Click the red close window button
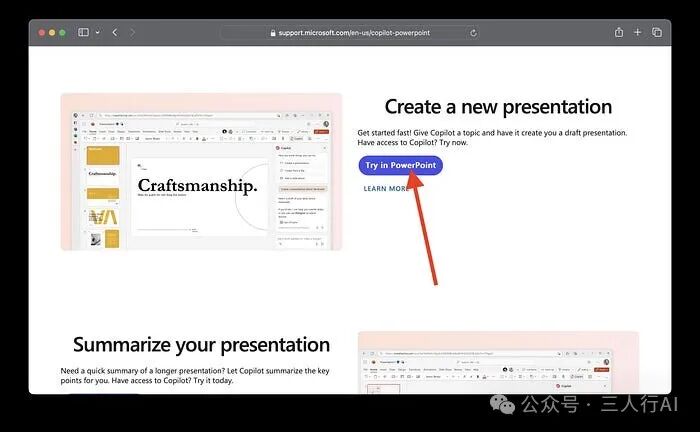 pyautogui.click(x=42, y=33)
